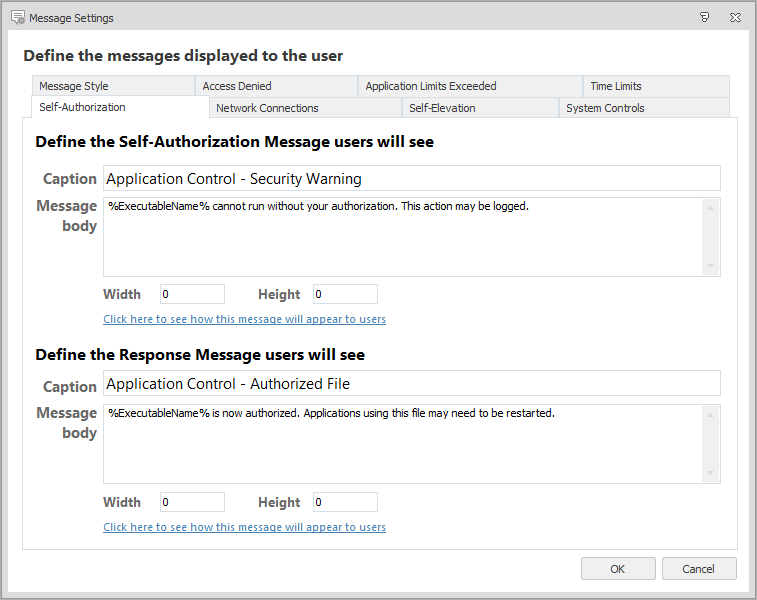Switch to the Self-Elevation tab
Viewport: 757px width, 600px height.
click(442, 108)
